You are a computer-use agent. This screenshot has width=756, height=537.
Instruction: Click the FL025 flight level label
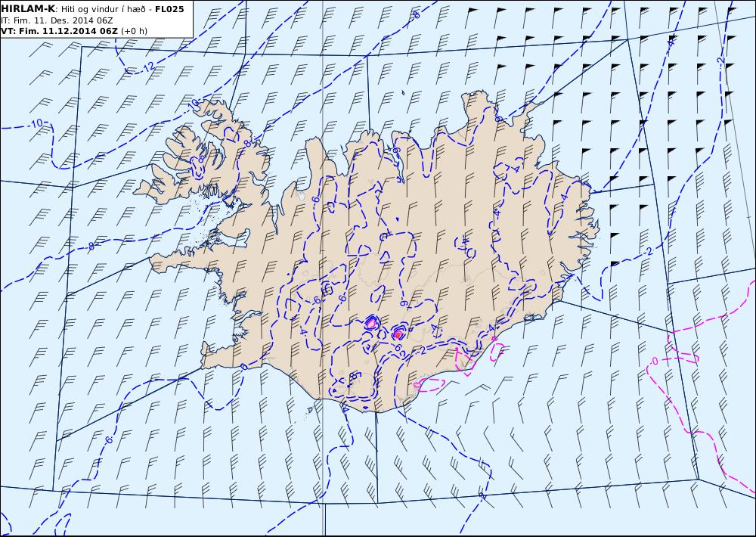pyautogui.click(x=169, y=8)
